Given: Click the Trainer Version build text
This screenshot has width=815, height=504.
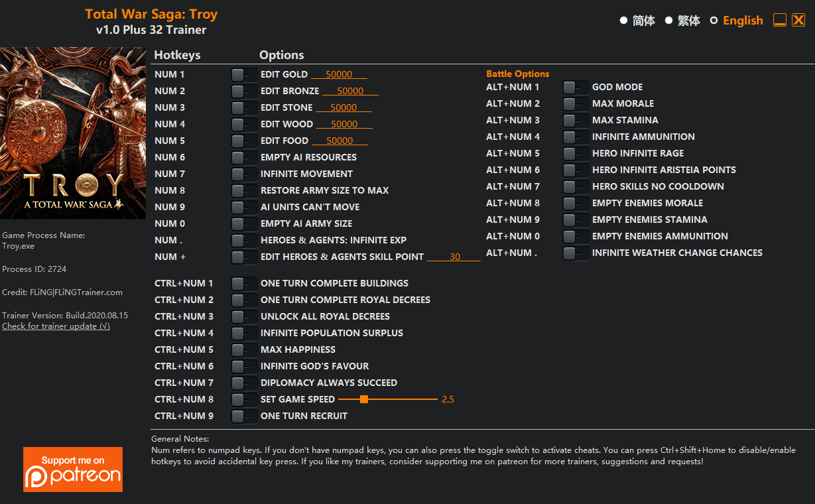Looking at the screenshot, I should pos(65,316).
